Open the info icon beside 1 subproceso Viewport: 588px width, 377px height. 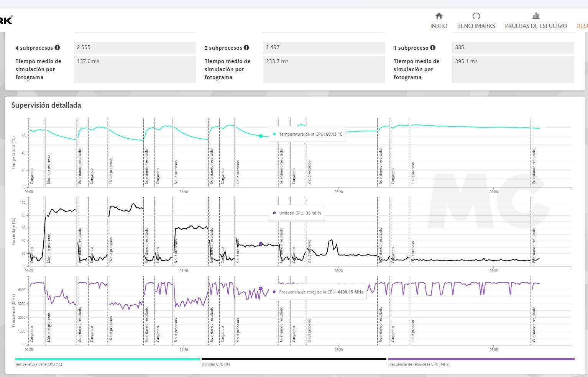(432, 48)
